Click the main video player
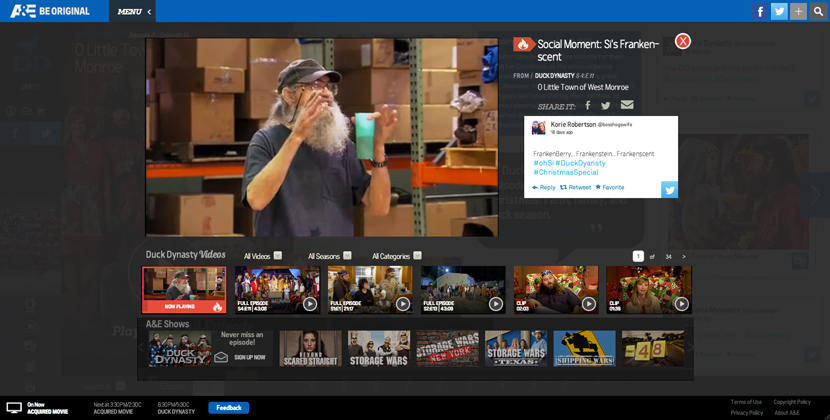Screen dimensions: 830x420 click(322, 137)
